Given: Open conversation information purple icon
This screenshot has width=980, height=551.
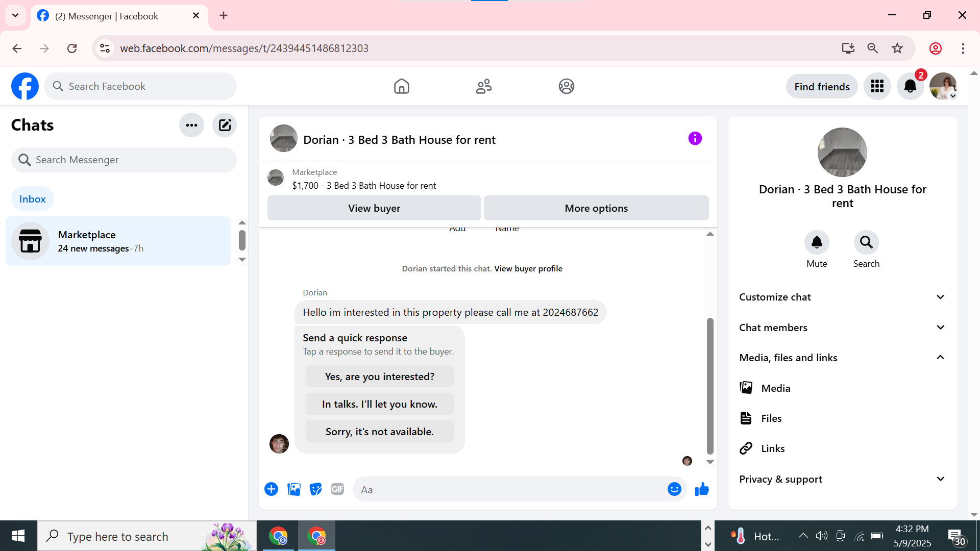Looking at the screenshot, I should (x=695, y=138).
